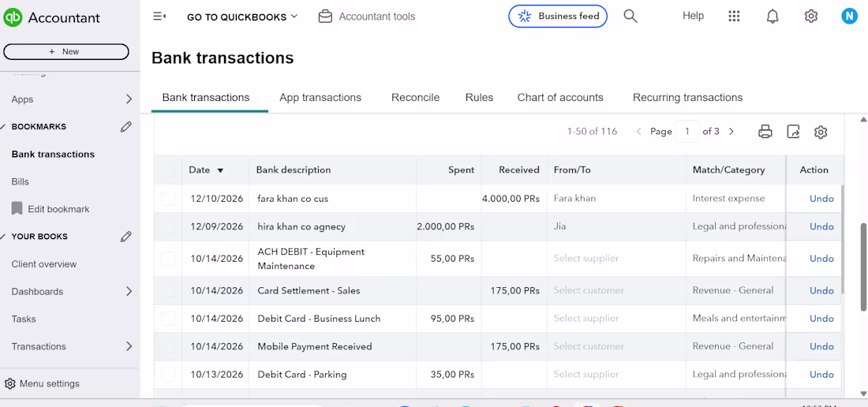Undo the Debit Card - Parking transaction

[821, 375]
